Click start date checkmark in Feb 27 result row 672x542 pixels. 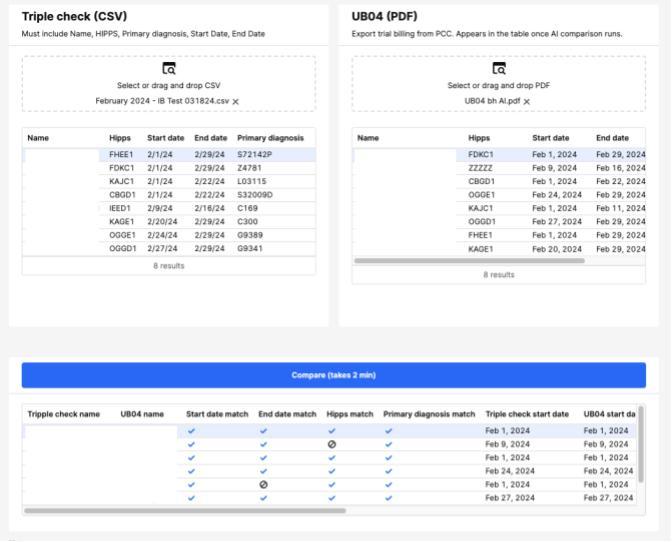191,498
